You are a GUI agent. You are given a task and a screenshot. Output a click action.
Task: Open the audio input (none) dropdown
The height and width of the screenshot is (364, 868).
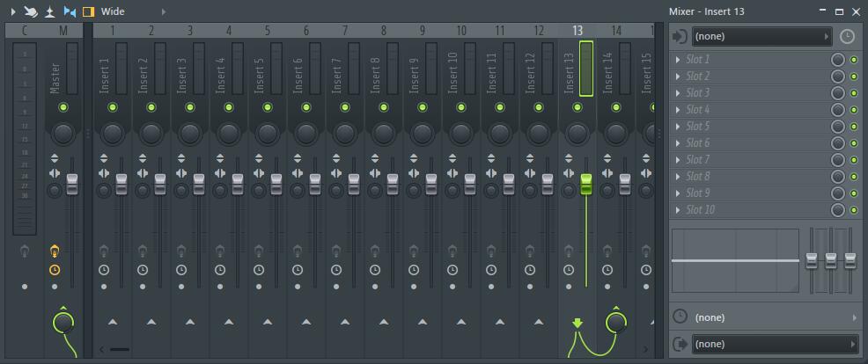(761, 37)
